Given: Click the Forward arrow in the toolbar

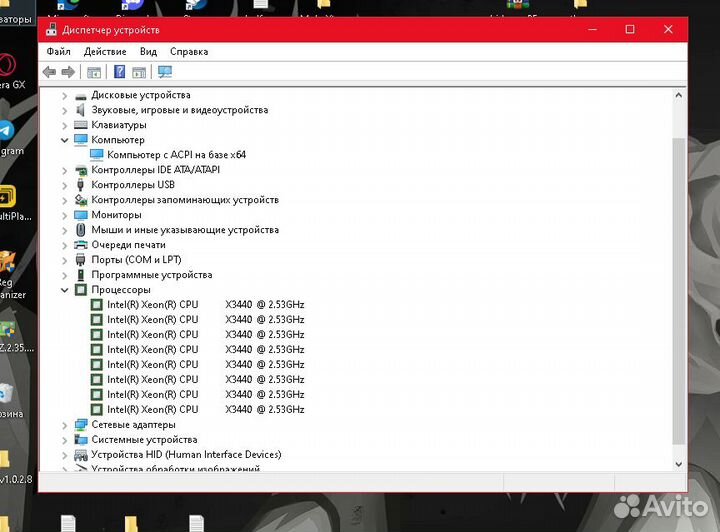Looking at the screenshot, I should click(x=68, y=72).
